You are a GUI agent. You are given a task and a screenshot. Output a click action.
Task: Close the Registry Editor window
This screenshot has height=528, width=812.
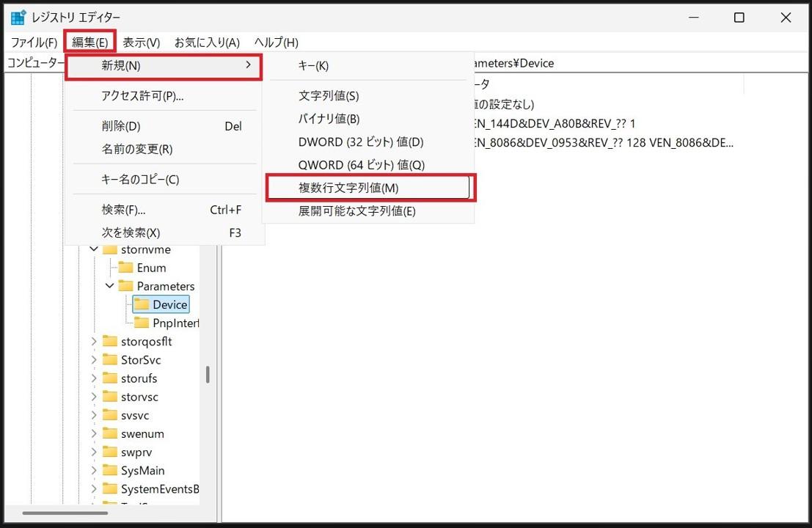click(786, 17)
